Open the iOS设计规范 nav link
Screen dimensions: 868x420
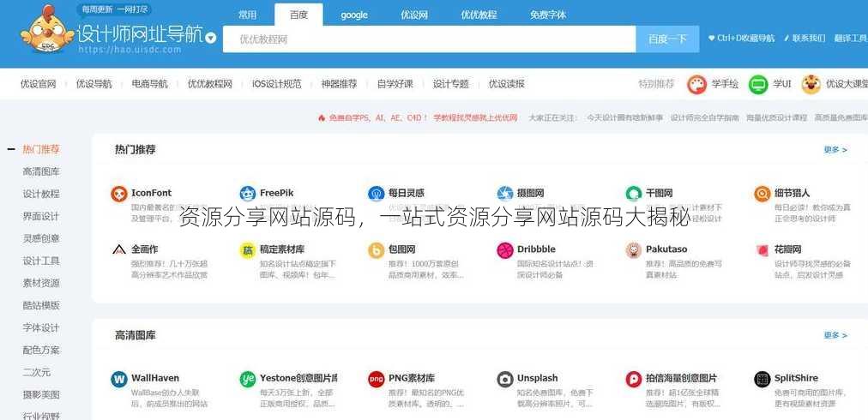pos(277,84)
